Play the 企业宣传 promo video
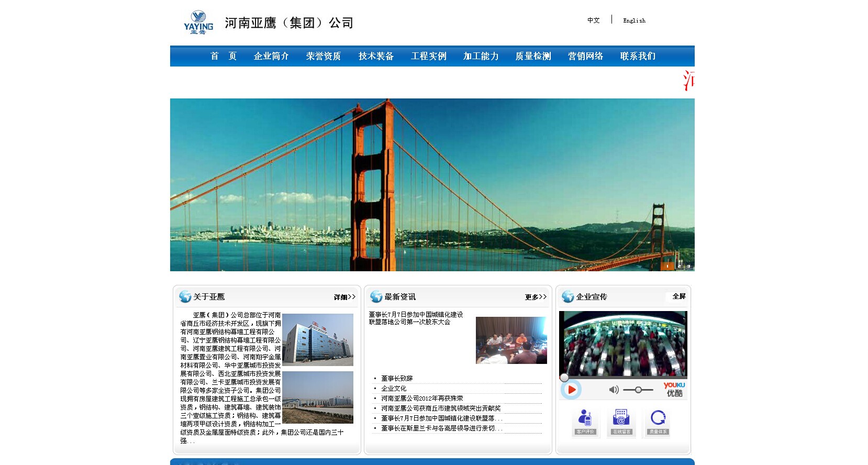The height and width of the screenshot is (465, 868). point(571,390)
